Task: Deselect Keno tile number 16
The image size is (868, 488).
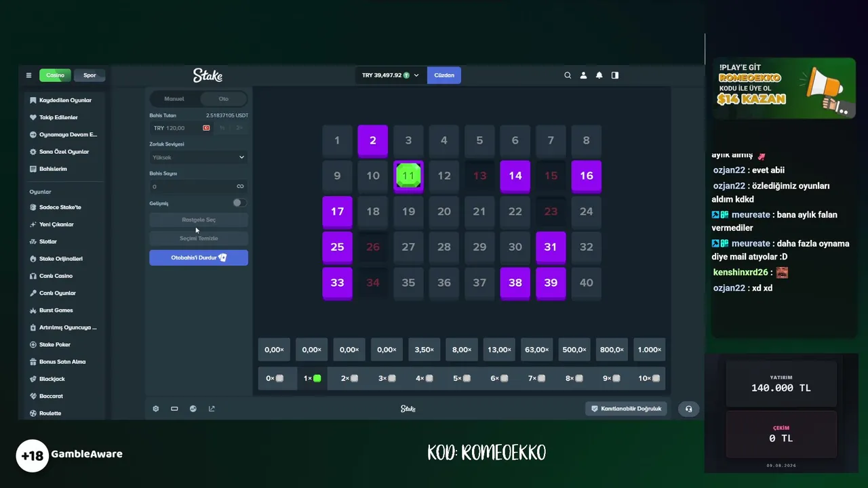Action: pos(587,176)
